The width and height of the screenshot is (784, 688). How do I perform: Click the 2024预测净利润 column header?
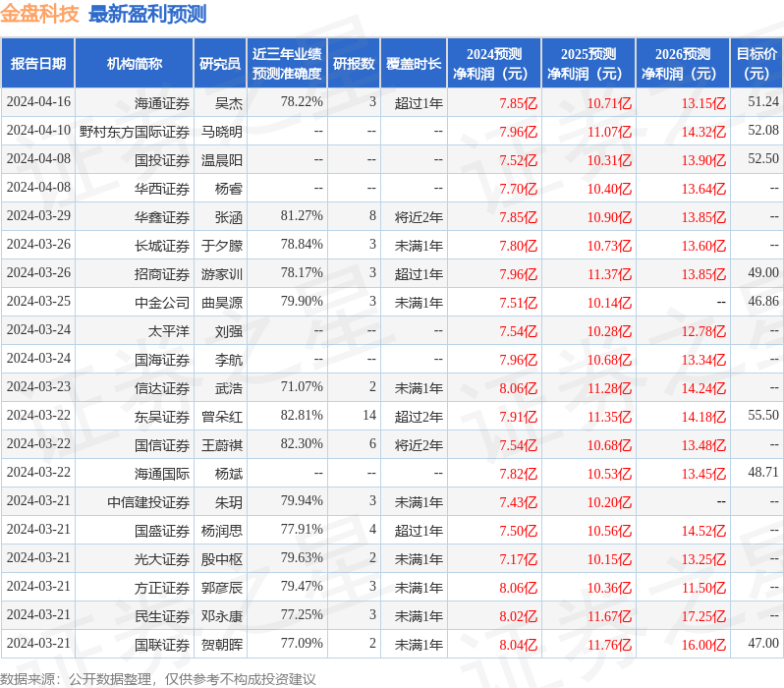pos(494,64)
